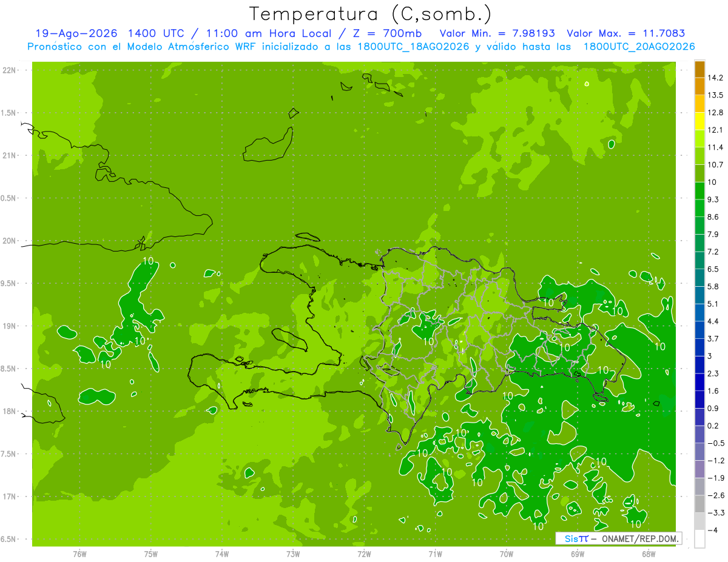728x562 pixels.
Task: Click the "22N" latitude label
Action: pyautogui.click(x=10, y=70)
